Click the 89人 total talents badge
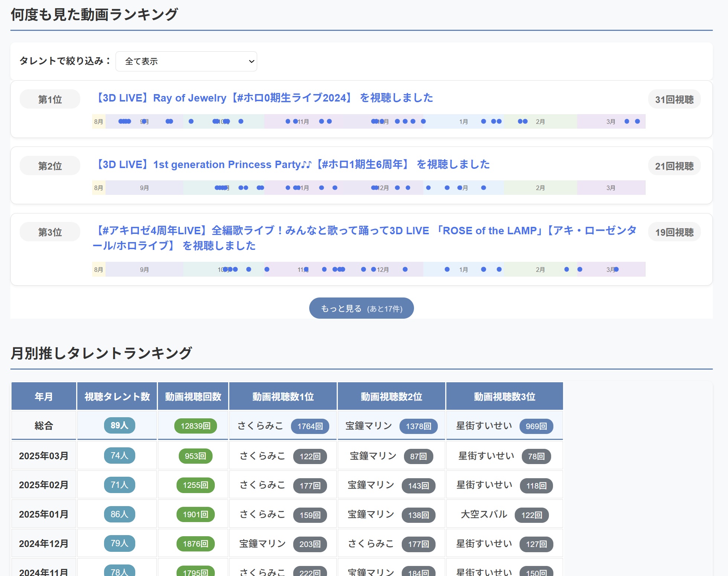This screenshot has height=576, width=728. [119, 425]
